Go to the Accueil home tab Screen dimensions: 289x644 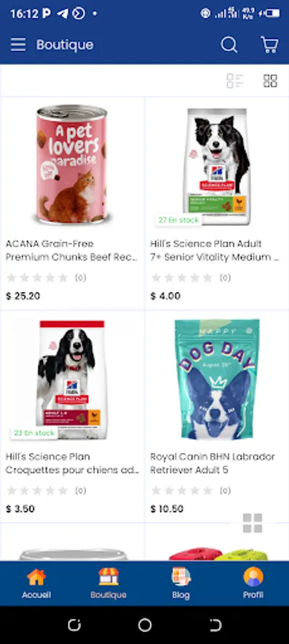point(36,584)
